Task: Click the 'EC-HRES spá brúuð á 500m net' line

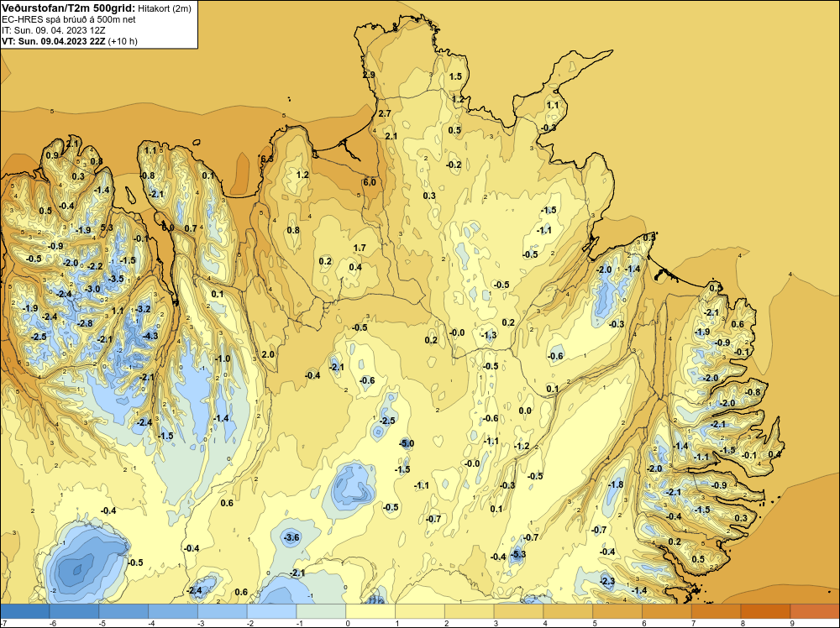Action: pos(69,19)
